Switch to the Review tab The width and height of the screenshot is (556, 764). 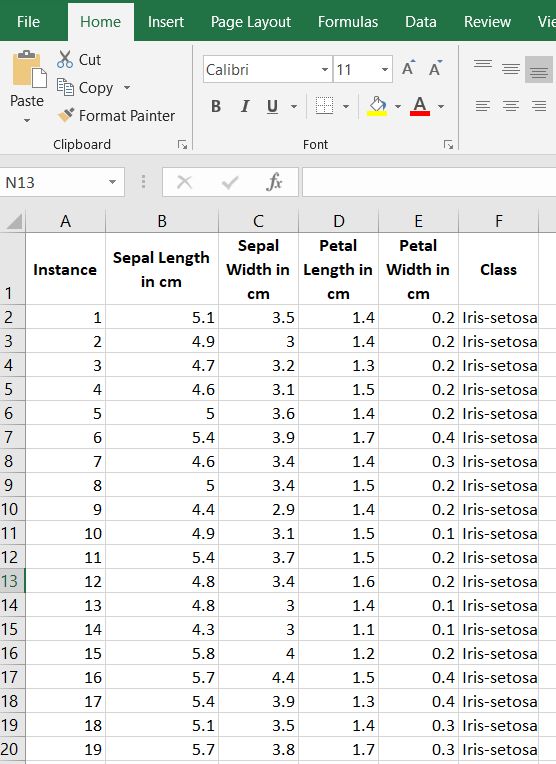point(487,22)
